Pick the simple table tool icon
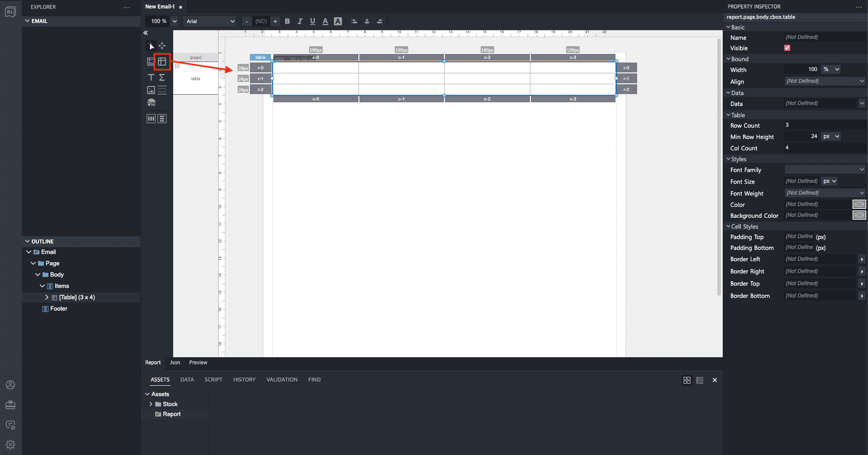This screenshot has width=868, height=455. pyautogui.click(x=162, y=61)
